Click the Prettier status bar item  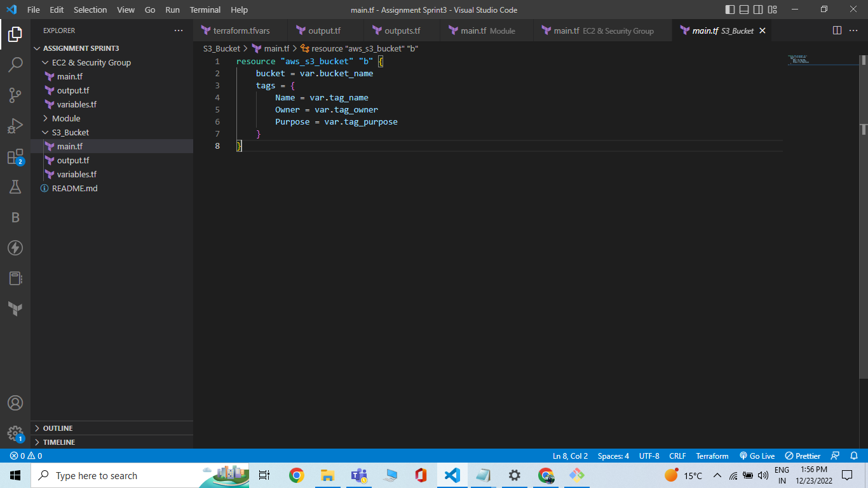tap(802, 456)
